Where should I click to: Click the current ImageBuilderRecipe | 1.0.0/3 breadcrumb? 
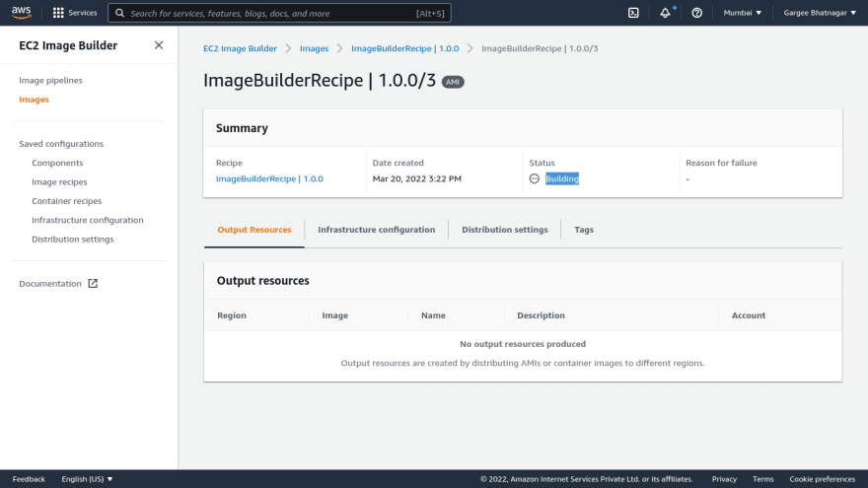pyautogui.click(x=540, y=48)
